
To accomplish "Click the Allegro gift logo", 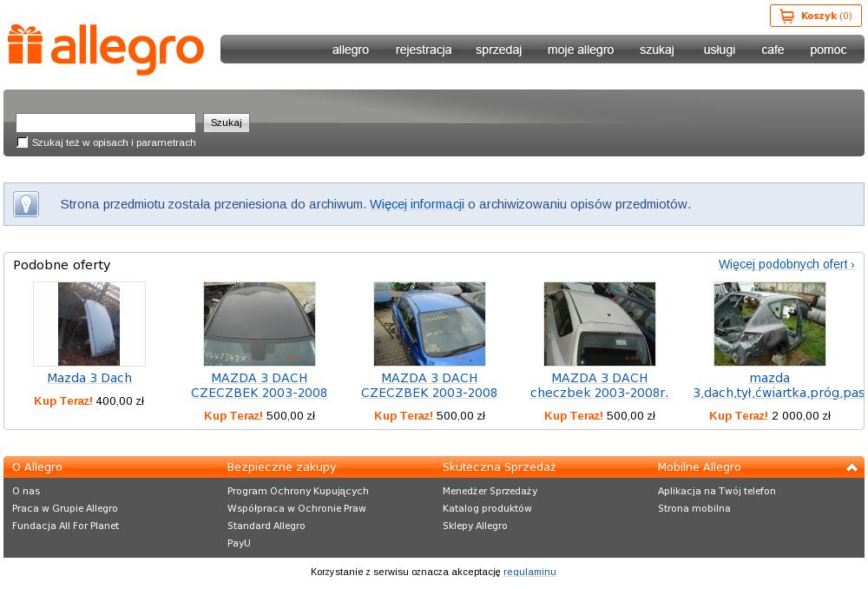I will (x=106, y=50).
